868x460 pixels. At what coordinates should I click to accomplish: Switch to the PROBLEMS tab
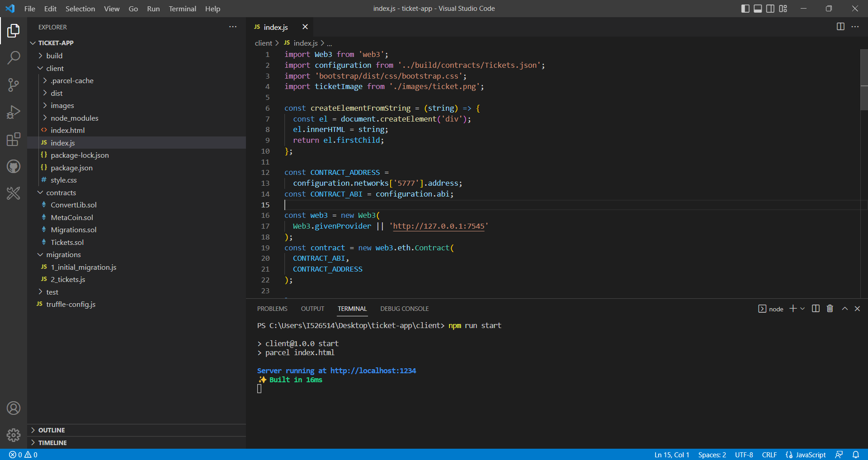272,309
